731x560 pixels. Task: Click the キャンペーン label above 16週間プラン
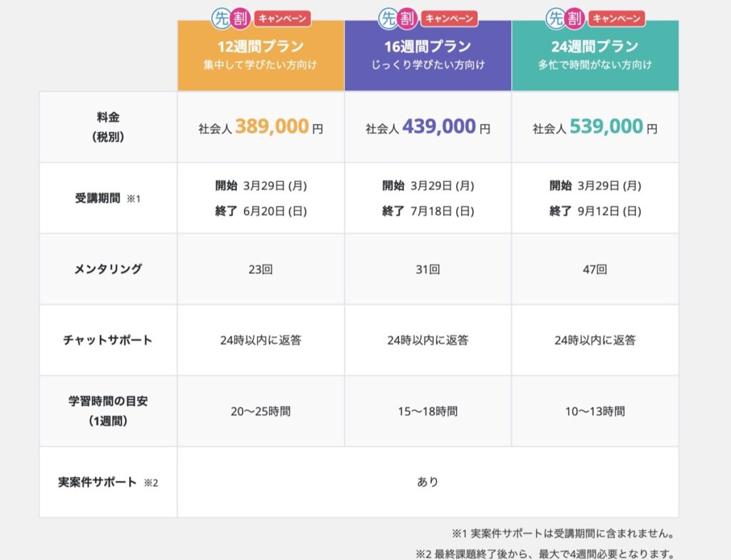[450, 19]
